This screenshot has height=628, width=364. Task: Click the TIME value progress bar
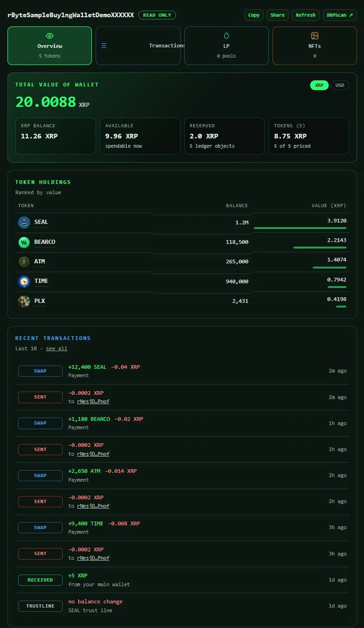click(x=337, y=287)
